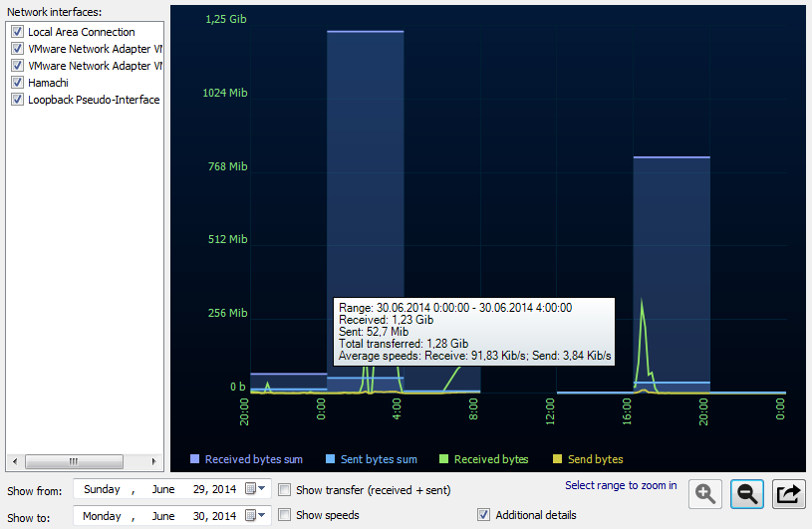Enable the Show speeds option
The image size is (812, 529).
285,515
